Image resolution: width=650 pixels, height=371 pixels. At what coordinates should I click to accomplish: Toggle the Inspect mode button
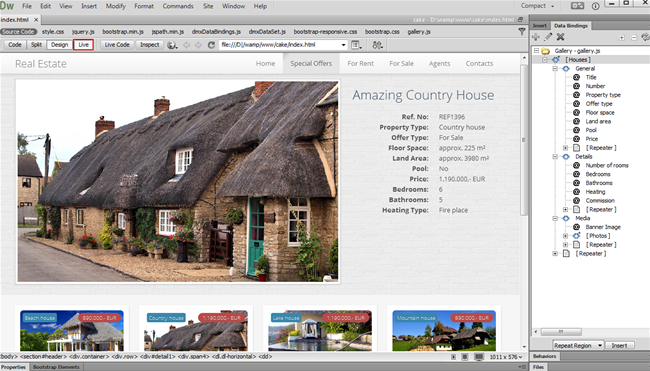149,45
